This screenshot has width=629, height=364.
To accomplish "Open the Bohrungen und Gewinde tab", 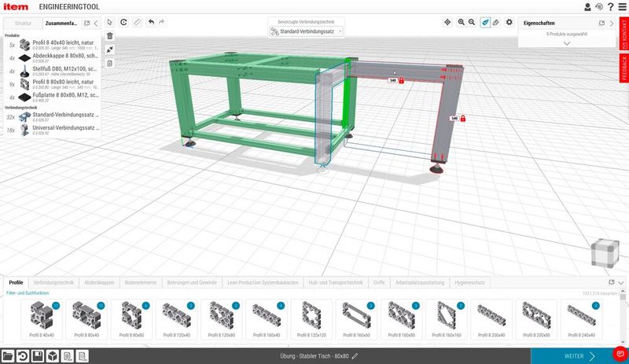I will (x=192, y=282).
